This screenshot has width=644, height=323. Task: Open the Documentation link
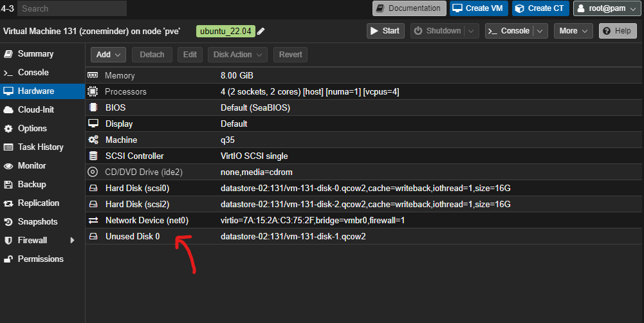coord(409,8)
